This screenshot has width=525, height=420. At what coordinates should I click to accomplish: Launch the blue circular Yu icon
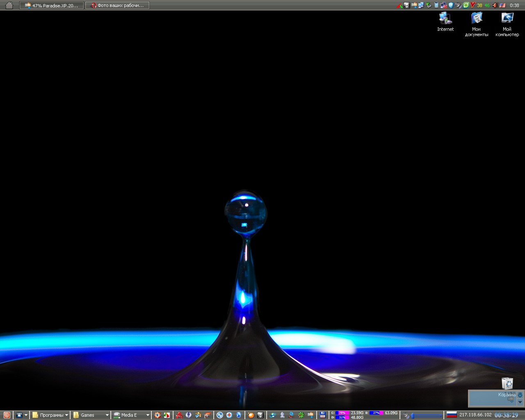(219, 415)
